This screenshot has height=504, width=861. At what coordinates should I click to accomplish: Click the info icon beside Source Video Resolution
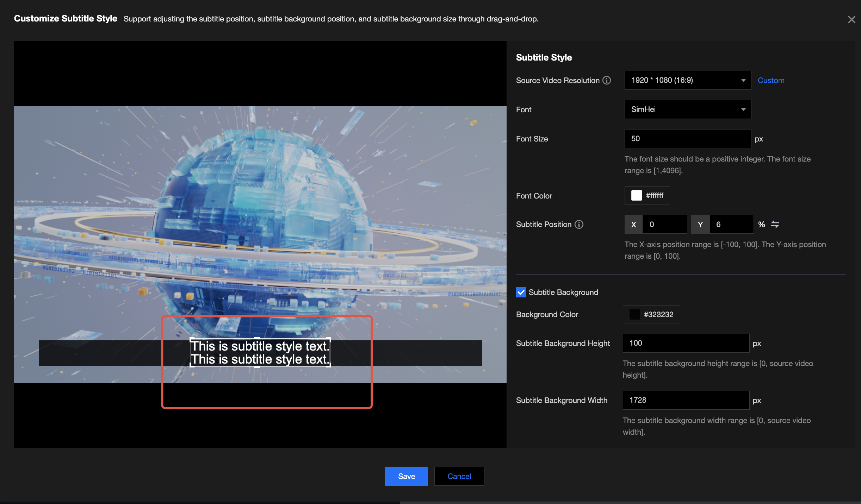(607, 80)
